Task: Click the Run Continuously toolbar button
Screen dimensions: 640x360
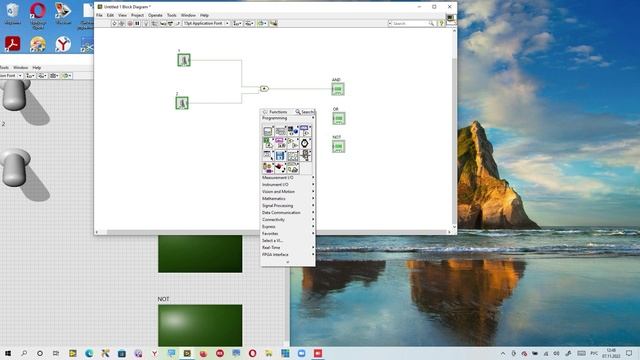Action: [122, 24]
